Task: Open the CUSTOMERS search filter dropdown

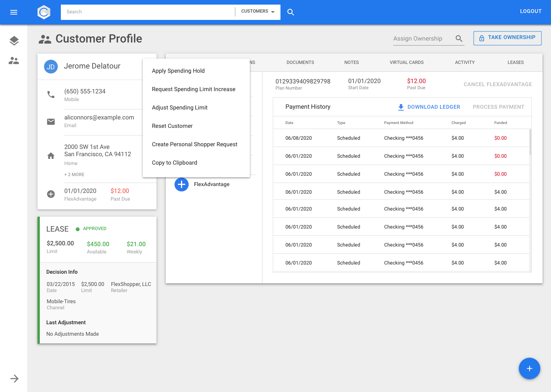Action: point(258,11)
